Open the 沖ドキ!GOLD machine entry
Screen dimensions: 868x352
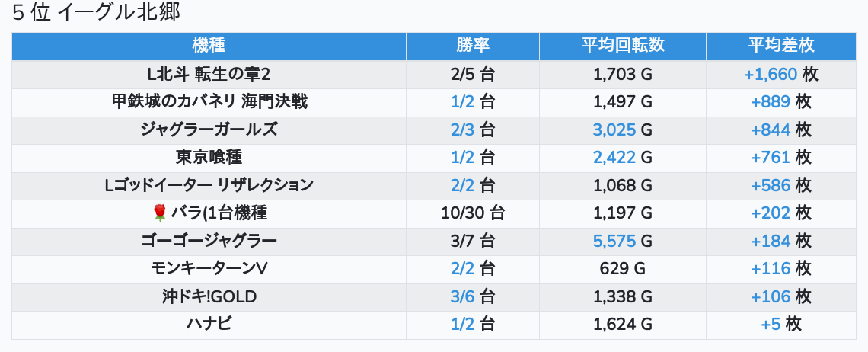tap(209, 296)
